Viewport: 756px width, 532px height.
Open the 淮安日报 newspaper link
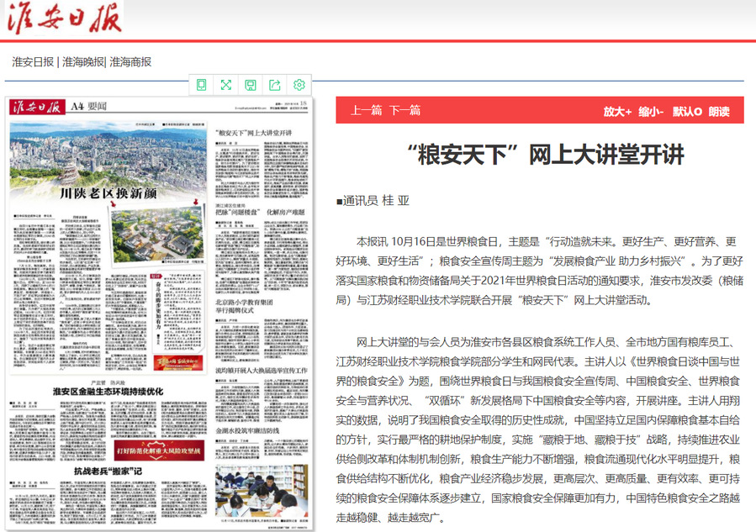click(33, 62)
